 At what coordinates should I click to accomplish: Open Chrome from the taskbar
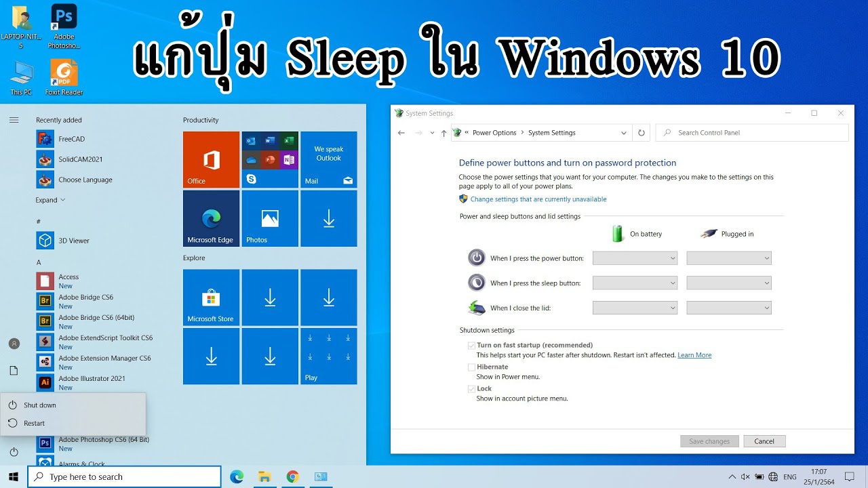point(292,477)
